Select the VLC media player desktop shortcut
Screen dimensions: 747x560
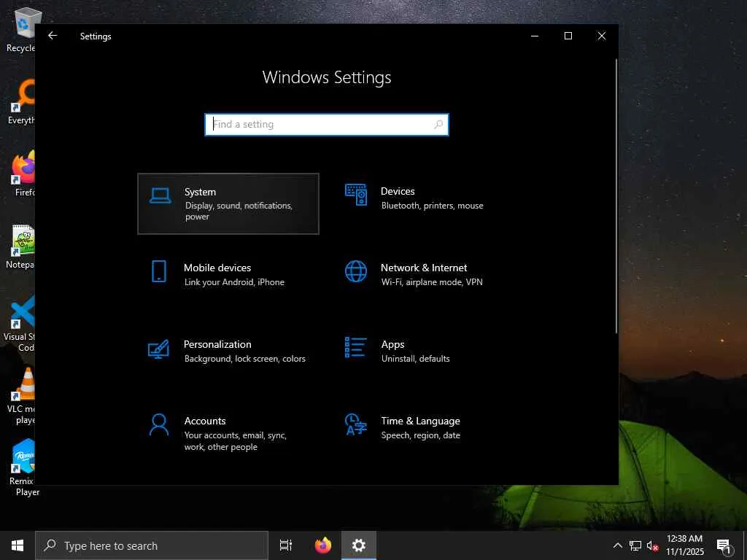pyautogui.click(x=22, y=396)
